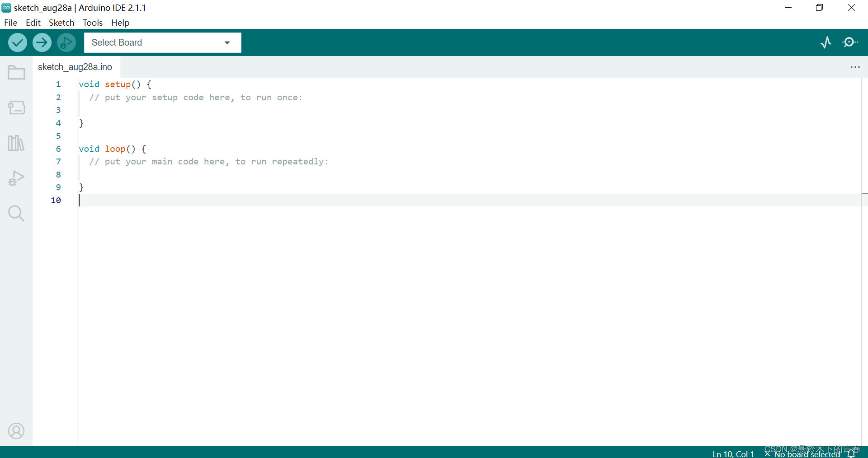The height and width of the screenshot is (458, 868).
Task: Start Debugging from the toolbar
Action: (x=66, y=42)
